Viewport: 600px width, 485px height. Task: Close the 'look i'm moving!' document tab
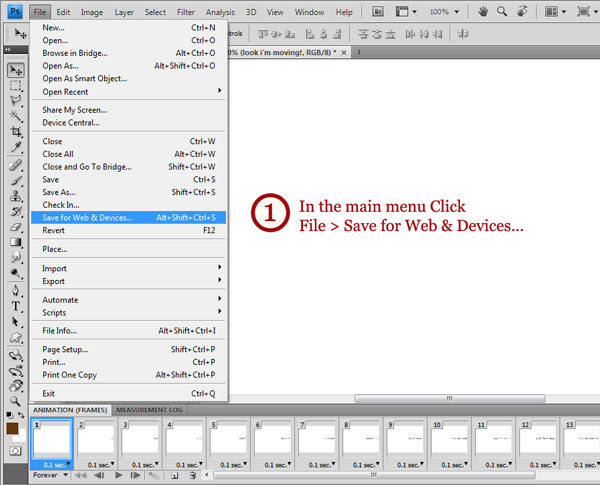tap(344, 52)
